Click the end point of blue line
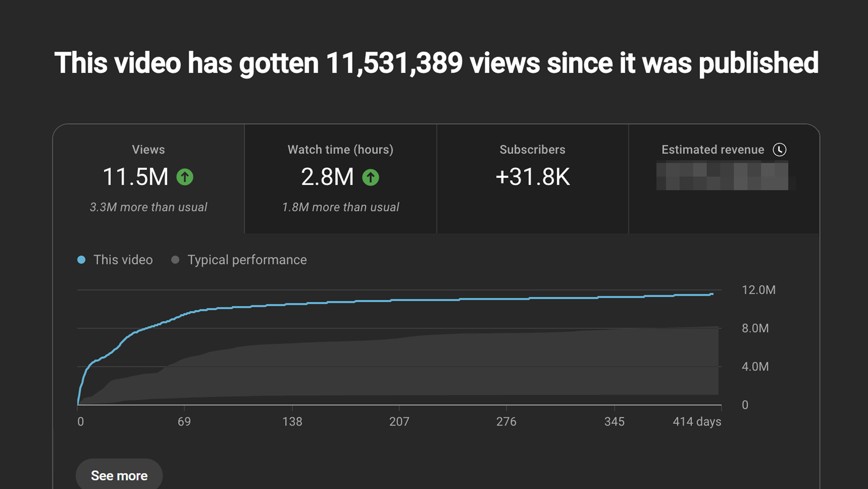This screenshot has width=868, height=489. click(x=712, y=294)
